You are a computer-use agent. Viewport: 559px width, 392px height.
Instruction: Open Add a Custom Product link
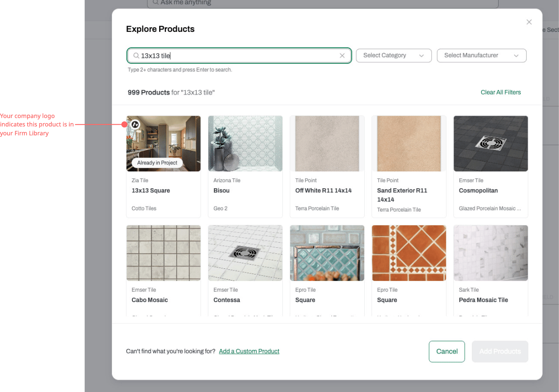(249, 351)
